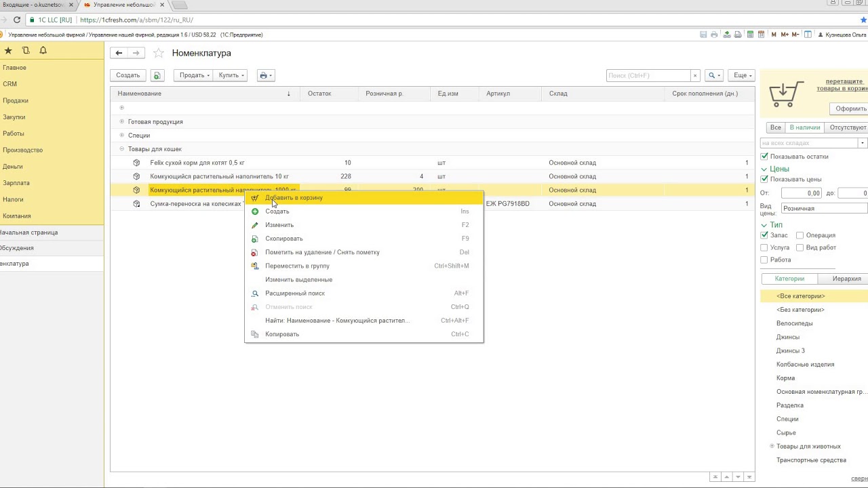Choose Создать in the context menu
Viewport: 868px width, 488px height.
(x=364, y=211)
